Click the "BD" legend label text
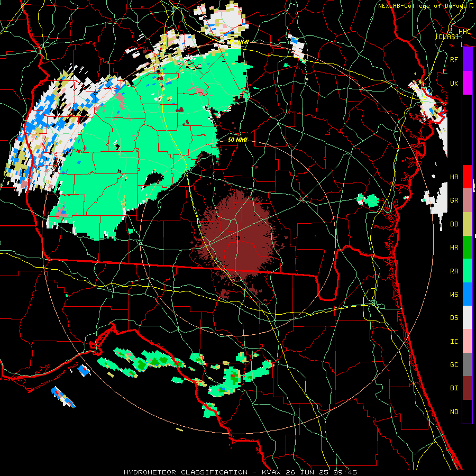This screenshot has width=476, height=476. pos(454,224)
